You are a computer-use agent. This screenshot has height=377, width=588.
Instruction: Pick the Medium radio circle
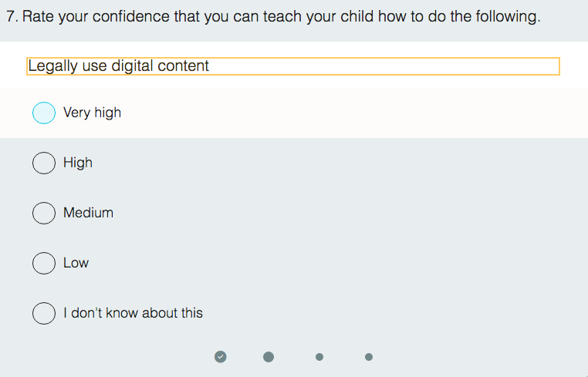pos(44,213)
